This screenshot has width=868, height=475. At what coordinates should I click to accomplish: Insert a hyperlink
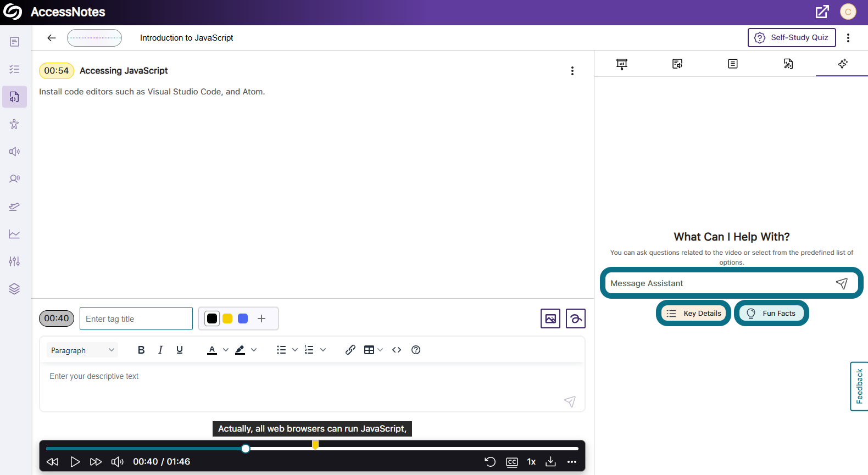click(x=350, y=350)
